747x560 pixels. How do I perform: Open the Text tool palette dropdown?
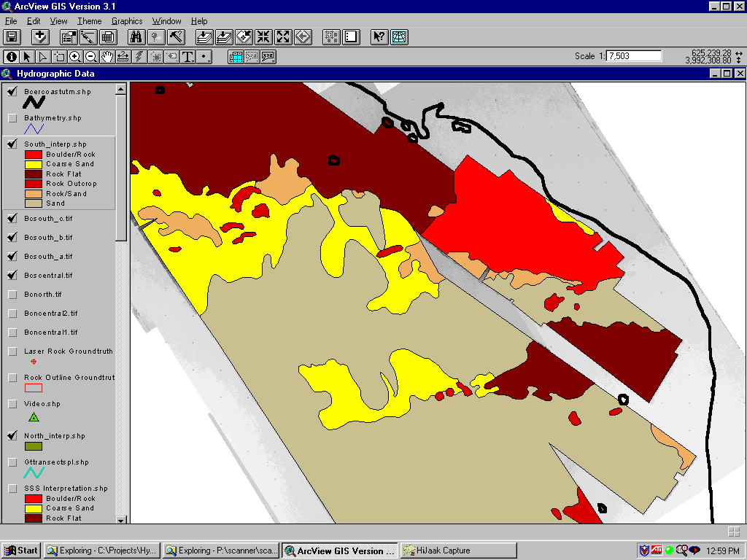pos(187,56)
